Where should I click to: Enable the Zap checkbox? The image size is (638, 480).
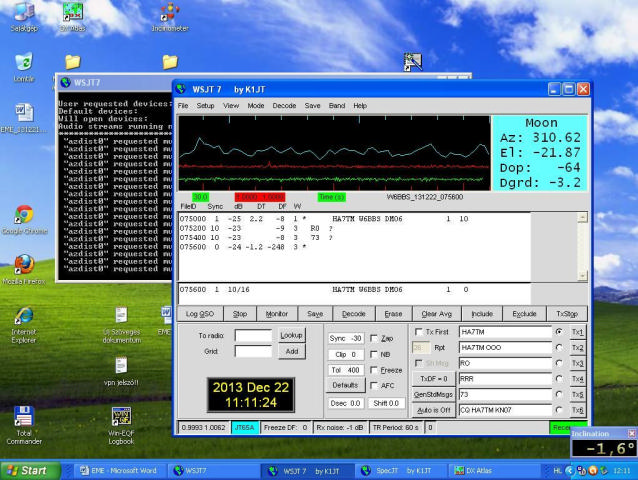[374, 338]
